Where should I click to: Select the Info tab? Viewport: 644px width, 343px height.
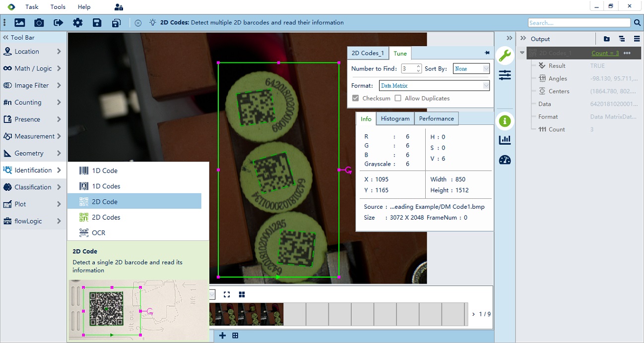click(x=366, y=118)
